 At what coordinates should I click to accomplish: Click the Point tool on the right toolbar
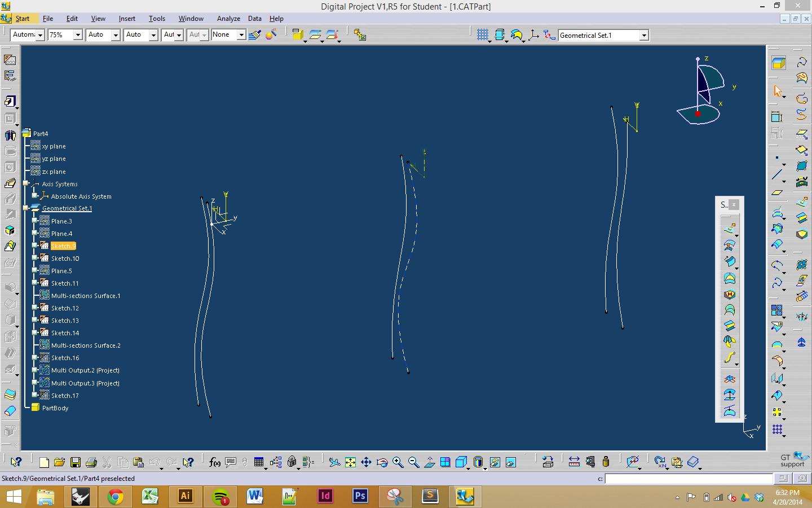pos(777,158)
